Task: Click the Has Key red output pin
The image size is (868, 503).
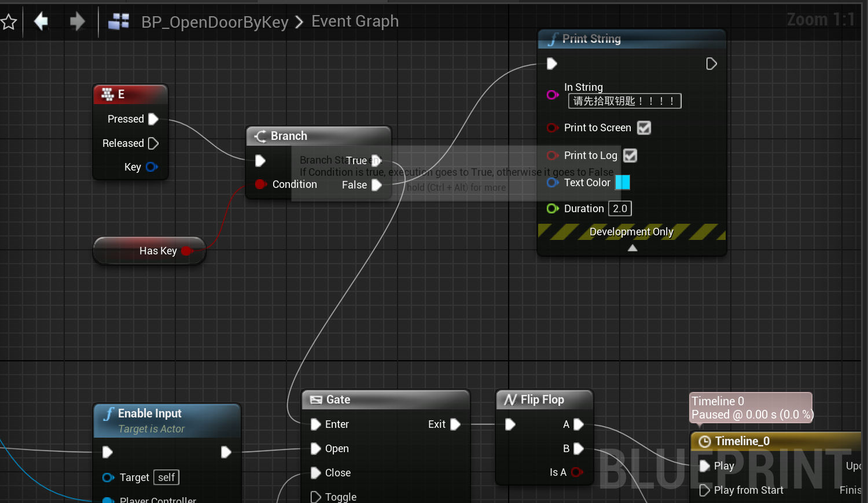Action: click(x=186, y=251)
